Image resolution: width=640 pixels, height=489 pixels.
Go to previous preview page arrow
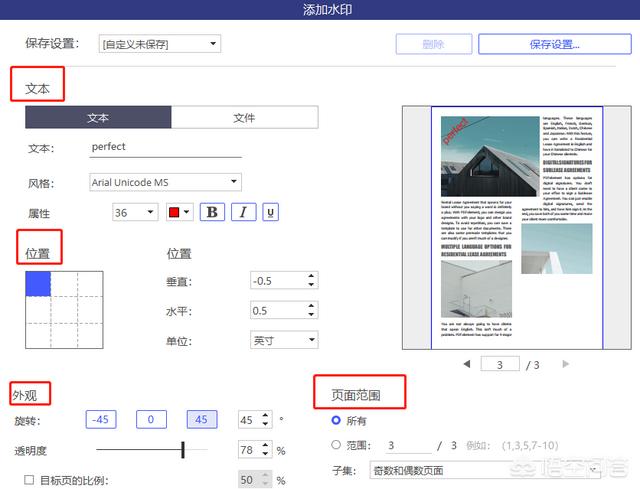(x=467, y=364)
